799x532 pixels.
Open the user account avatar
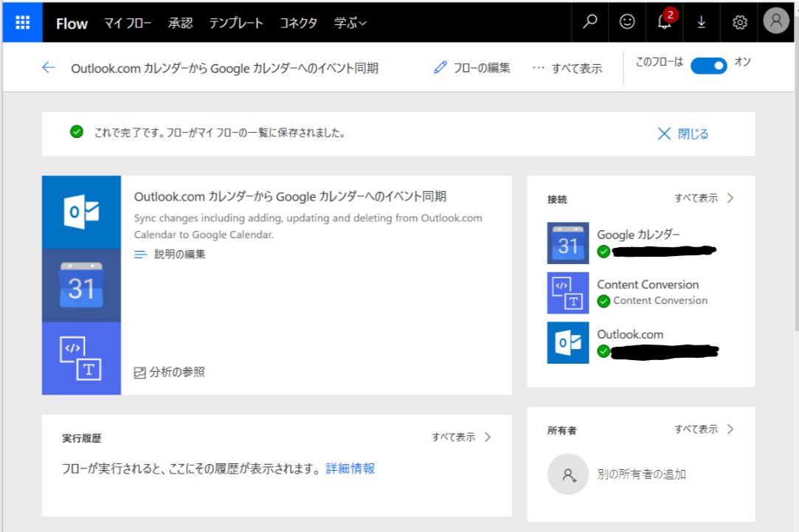(x=775, y=21)
